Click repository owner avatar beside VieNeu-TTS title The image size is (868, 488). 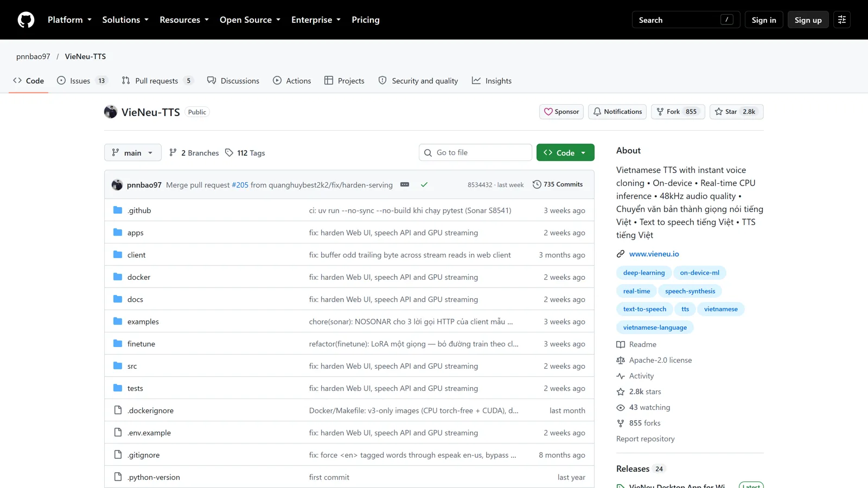(x=111, y=112)
